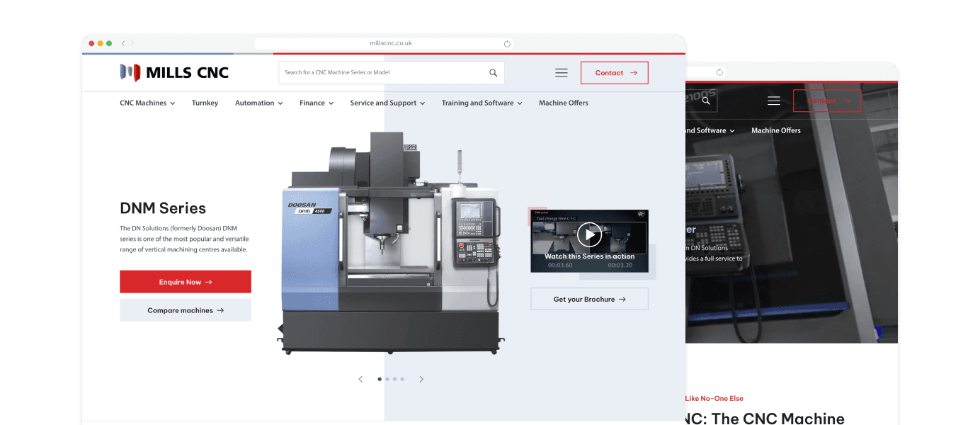Click the search icon on the background window
Viewport: 980px width, 425px height.
[705, 101]
